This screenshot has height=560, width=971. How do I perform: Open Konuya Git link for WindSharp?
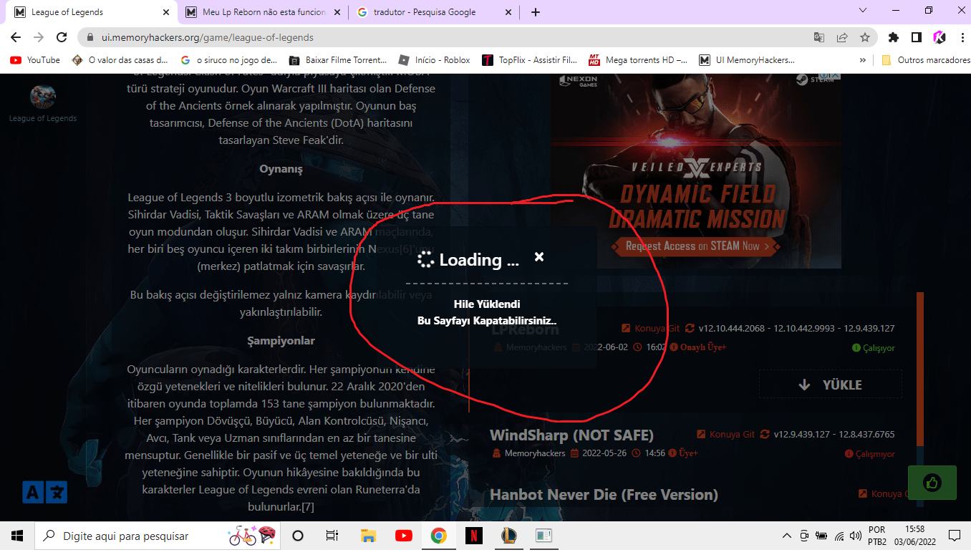pyautogui.click(x=725, y=435)
